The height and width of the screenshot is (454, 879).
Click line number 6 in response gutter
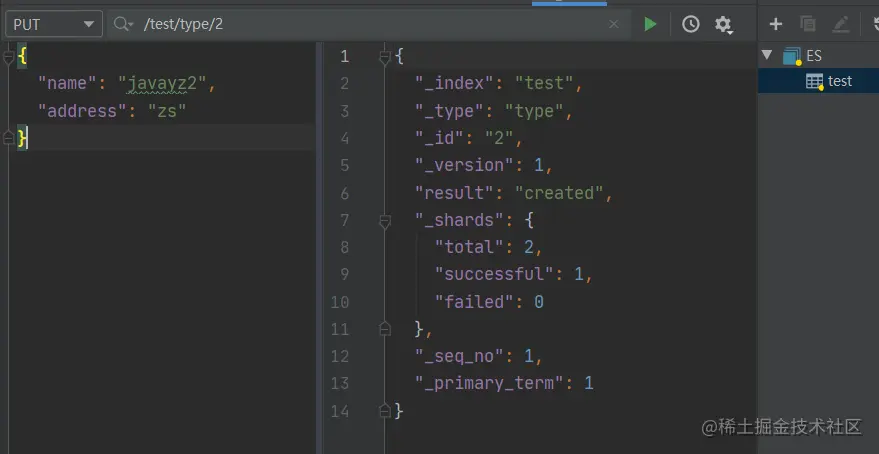tap(344, 193)
